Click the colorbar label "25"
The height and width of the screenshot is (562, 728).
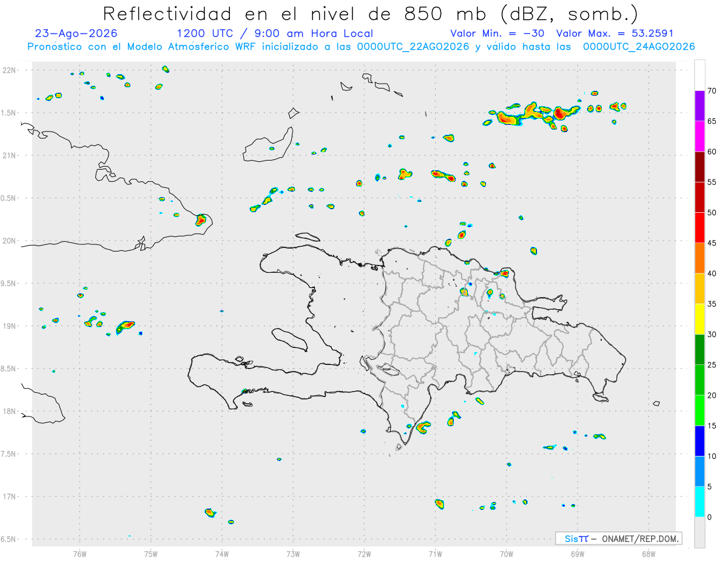712,365
